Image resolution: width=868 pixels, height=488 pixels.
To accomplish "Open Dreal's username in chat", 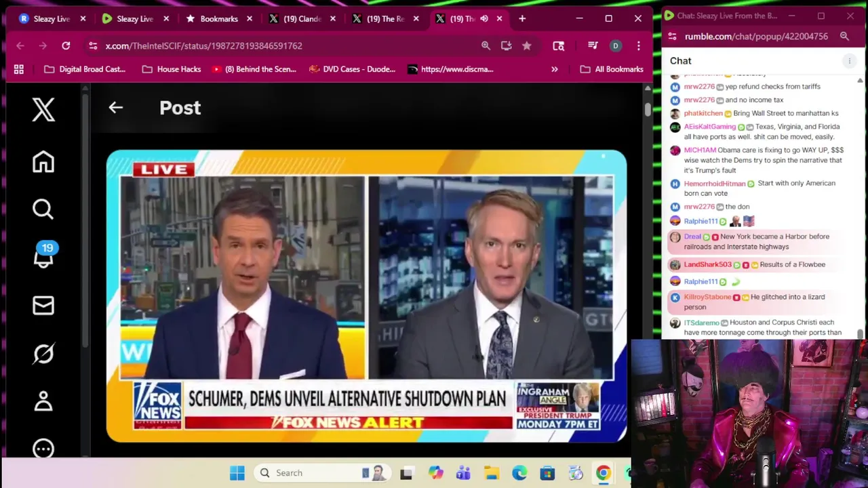I will point(692,237).
